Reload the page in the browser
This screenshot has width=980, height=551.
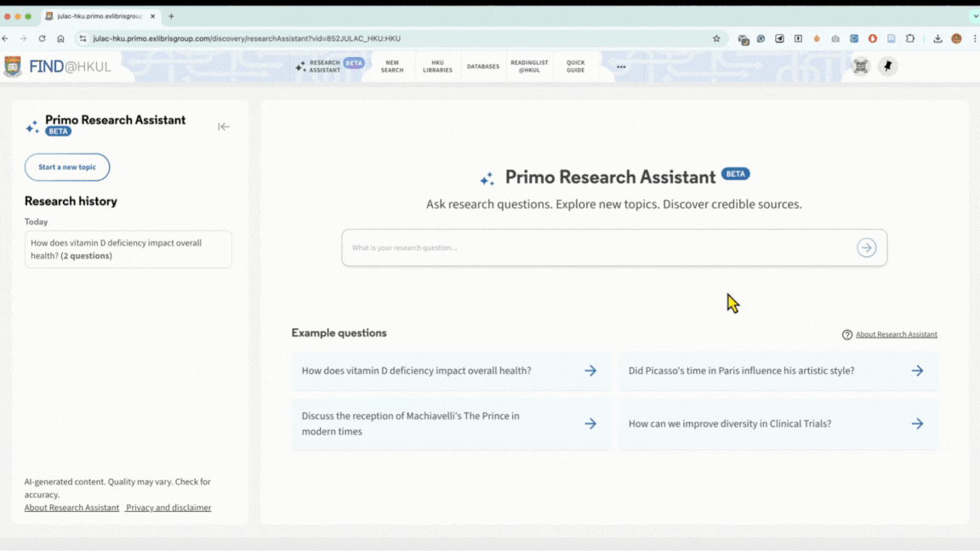pyautogui.click(x=42, y=38)
